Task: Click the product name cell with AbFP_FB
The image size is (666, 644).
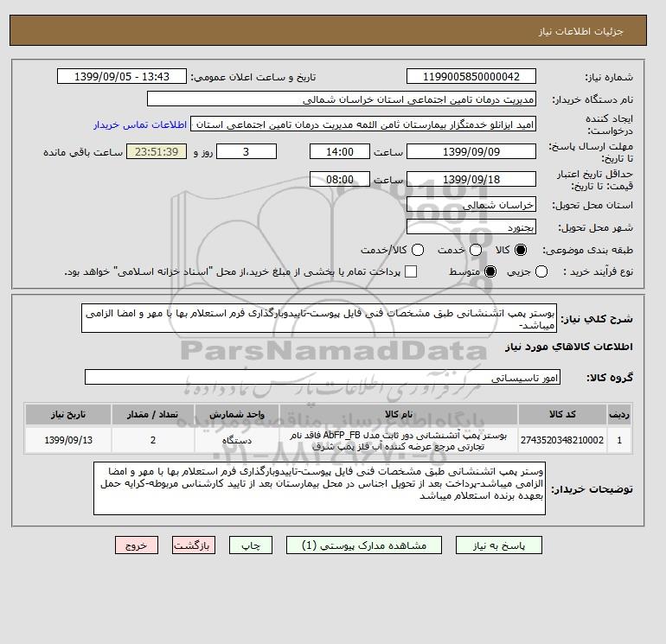Action: point(399,441)
